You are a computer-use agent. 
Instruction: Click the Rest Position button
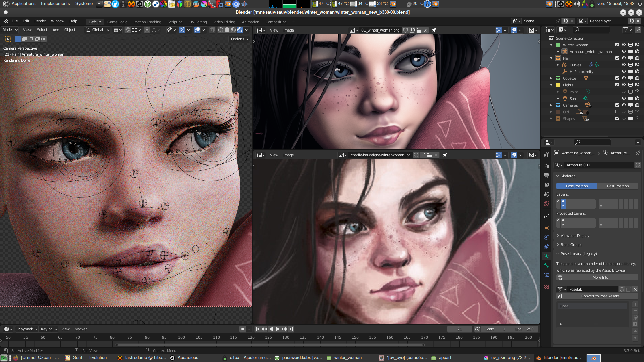point(618,186)
